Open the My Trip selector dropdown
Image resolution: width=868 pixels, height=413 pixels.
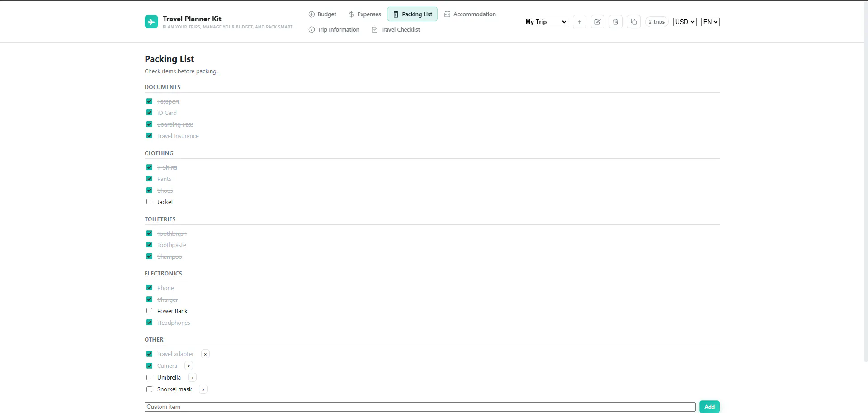[546, 22]
